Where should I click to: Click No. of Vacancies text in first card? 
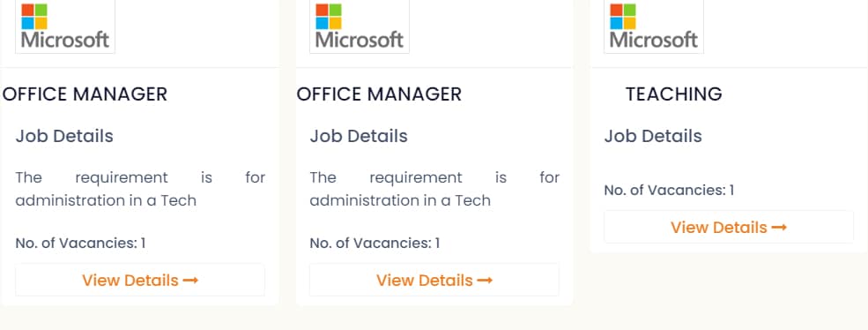click(80, 243)
